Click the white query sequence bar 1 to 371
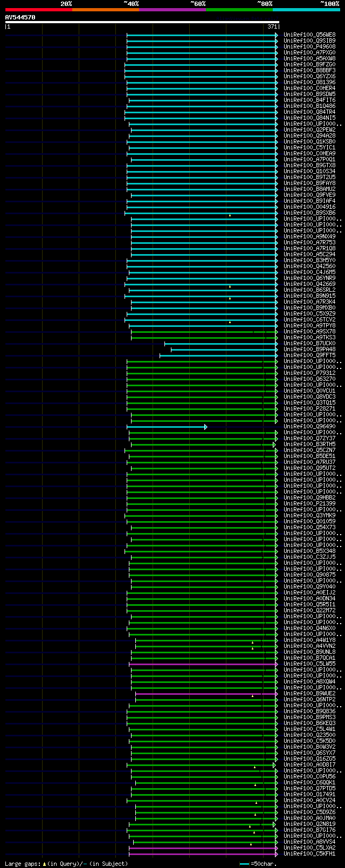345x868 pixels. coord(142,22)
